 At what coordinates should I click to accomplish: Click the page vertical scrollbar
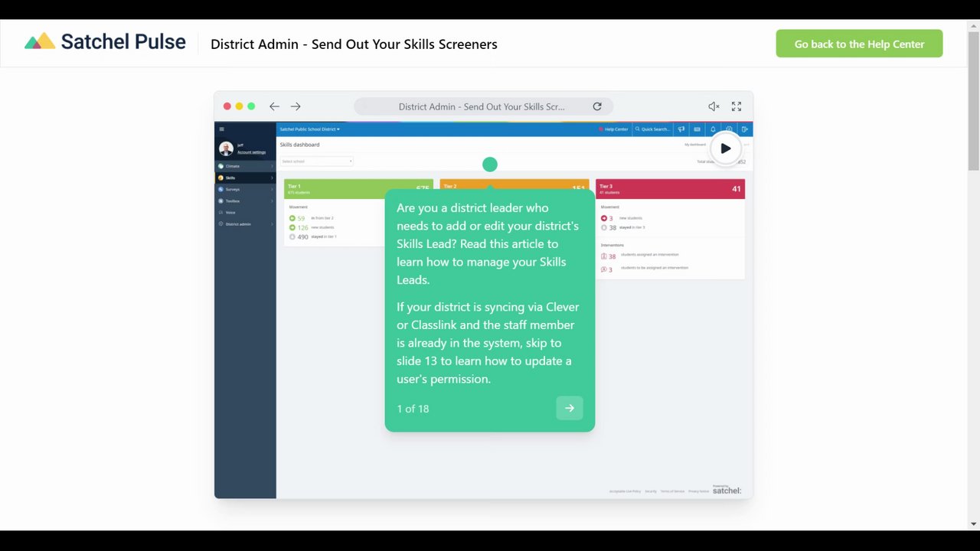point(974,101)
